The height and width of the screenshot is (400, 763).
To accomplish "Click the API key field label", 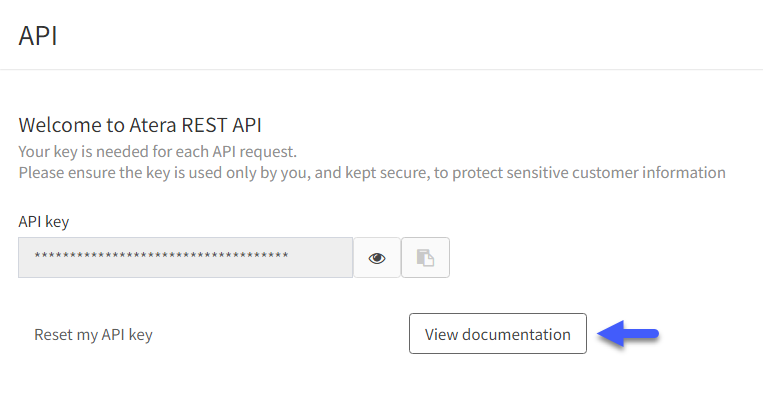I will point(44,221).
